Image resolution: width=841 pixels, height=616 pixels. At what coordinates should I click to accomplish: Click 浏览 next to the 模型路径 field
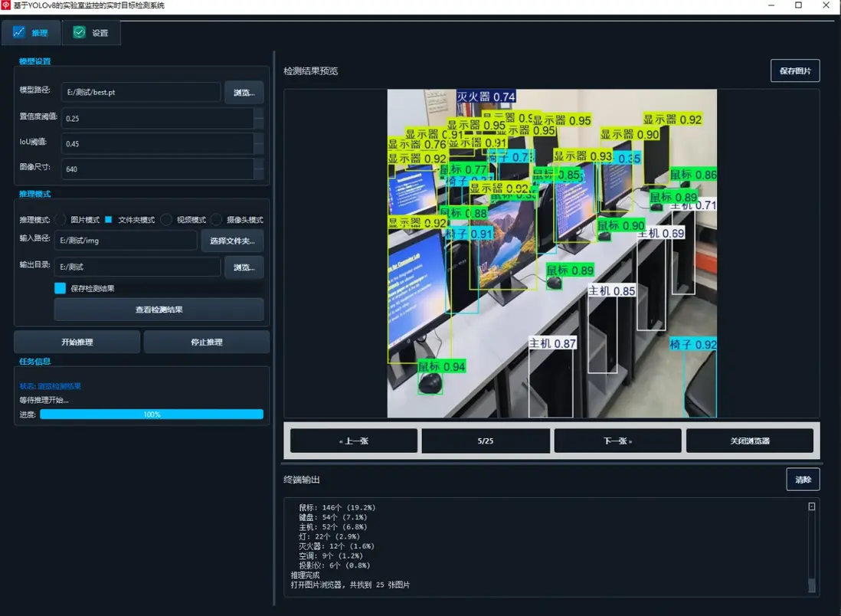point(244,93)
